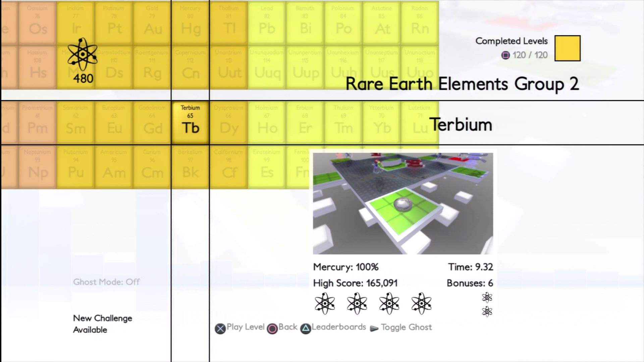Open the New Challenge Available notice

click(102, 324)
